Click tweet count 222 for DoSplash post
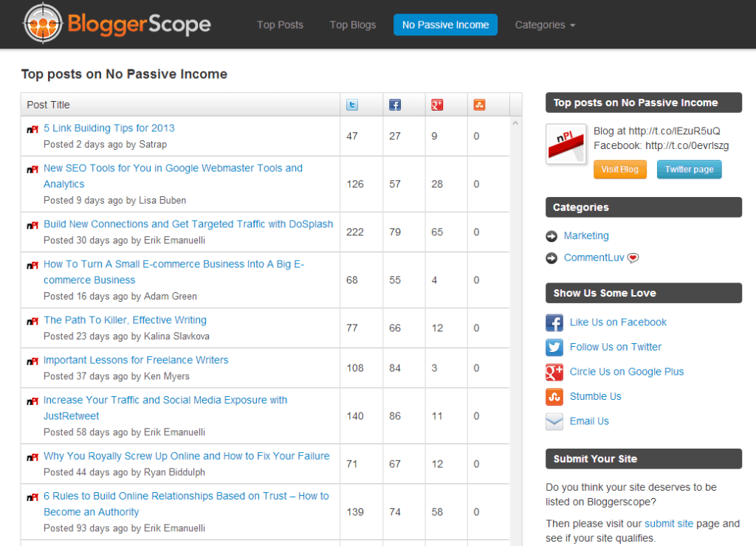 click(355, 232)
